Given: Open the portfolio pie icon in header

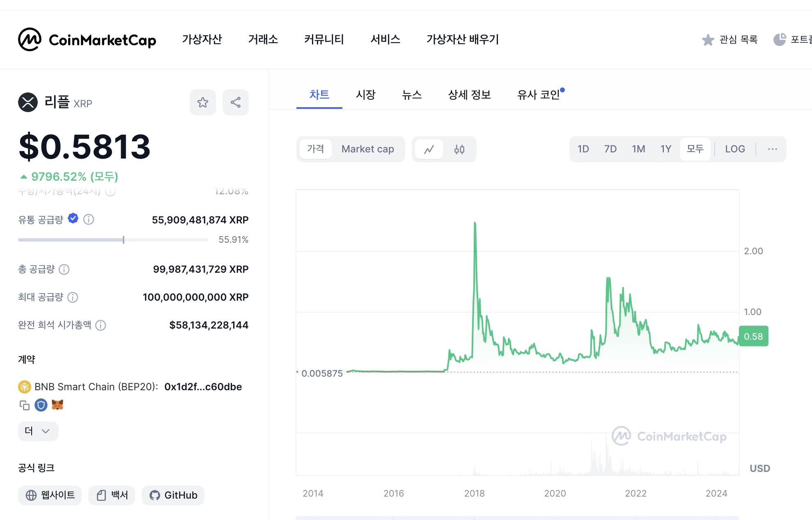Looking at the screenshot, I should click(x=780, y=40).
